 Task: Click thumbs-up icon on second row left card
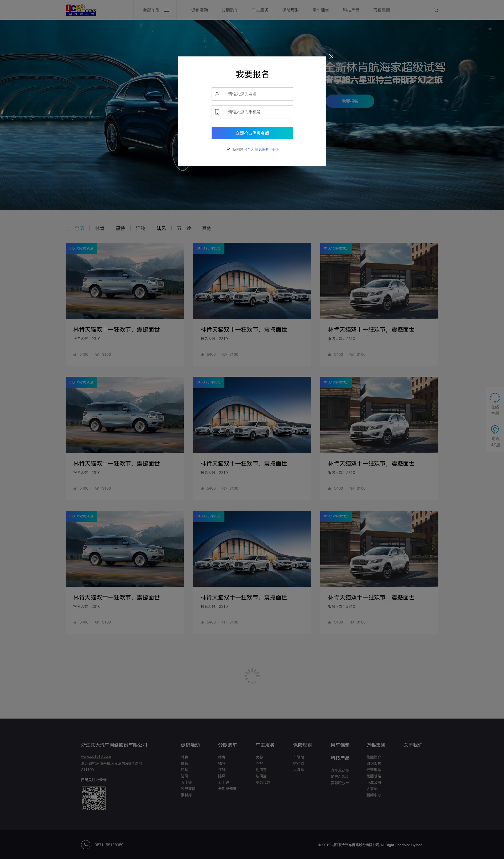pos(75,489)
